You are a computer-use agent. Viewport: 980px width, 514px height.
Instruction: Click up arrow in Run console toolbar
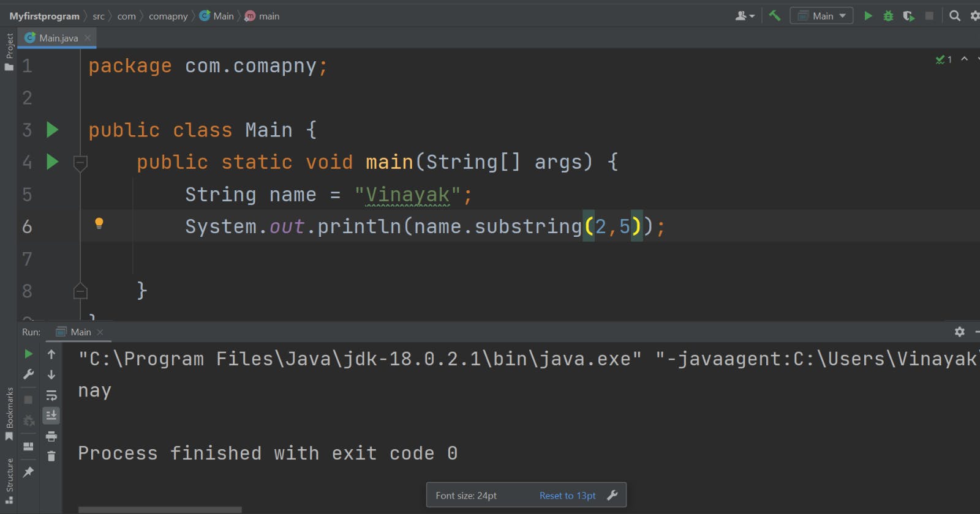pyautogui.click(x=51, y=354)
